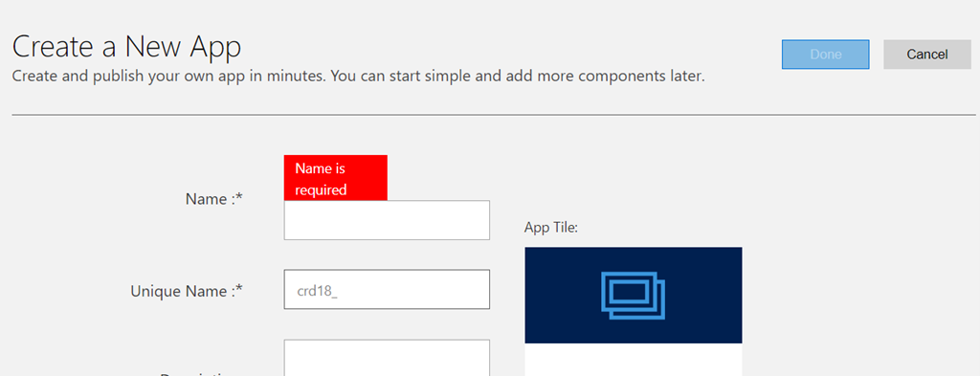Click the 'Unique Name :*' label

pyautogui.click(x=187, y=291)
